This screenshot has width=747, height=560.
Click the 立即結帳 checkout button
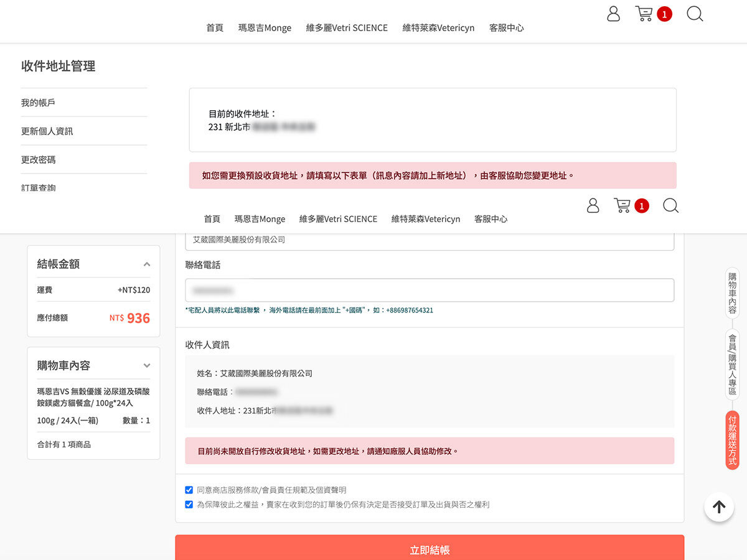(430, 549)
